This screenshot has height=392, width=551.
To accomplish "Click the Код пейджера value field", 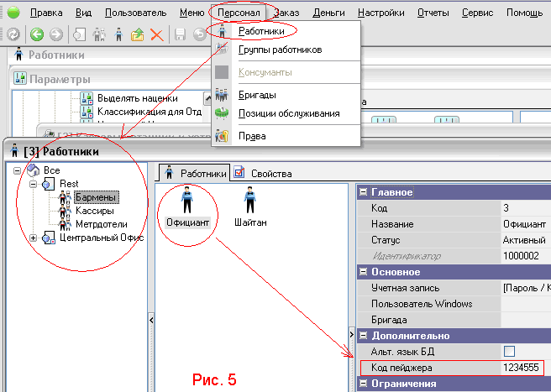I will coord(521,368).
